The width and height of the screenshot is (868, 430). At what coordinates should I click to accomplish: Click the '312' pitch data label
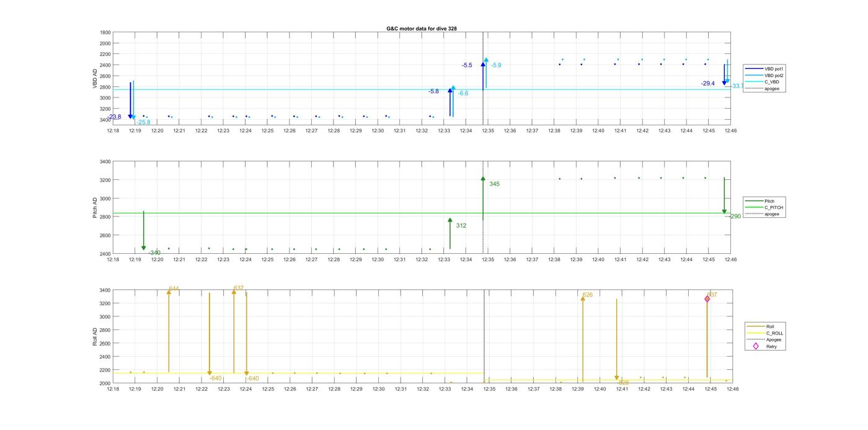(461, 226)
